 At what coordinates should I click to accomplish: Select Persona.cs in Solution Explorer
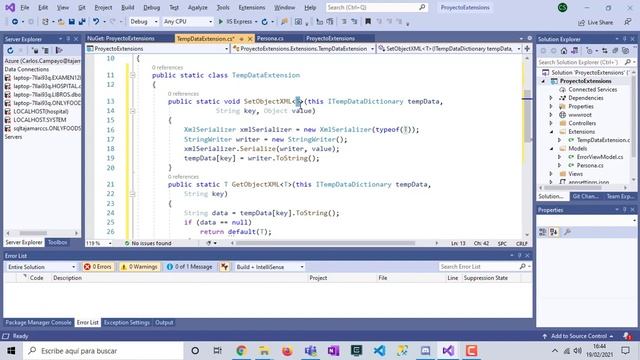589,165
